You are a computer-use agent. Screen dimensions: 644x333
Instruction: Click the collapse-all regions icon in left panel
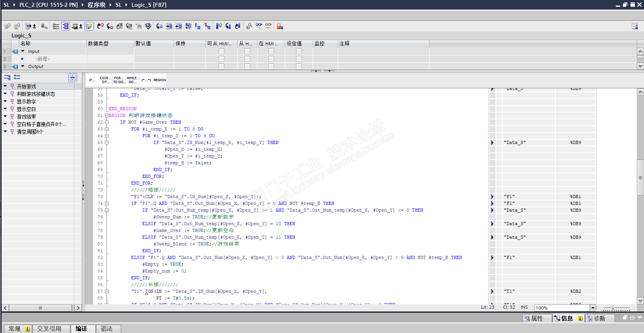(8, 77)
